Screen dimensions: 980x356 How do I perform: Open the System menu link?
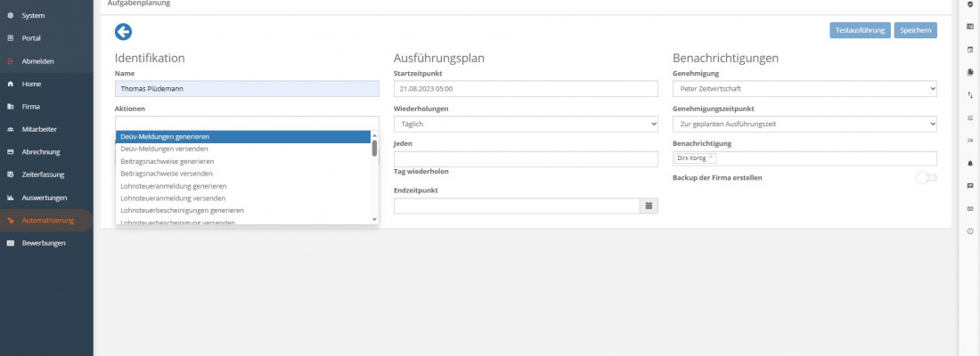point(33,15)
